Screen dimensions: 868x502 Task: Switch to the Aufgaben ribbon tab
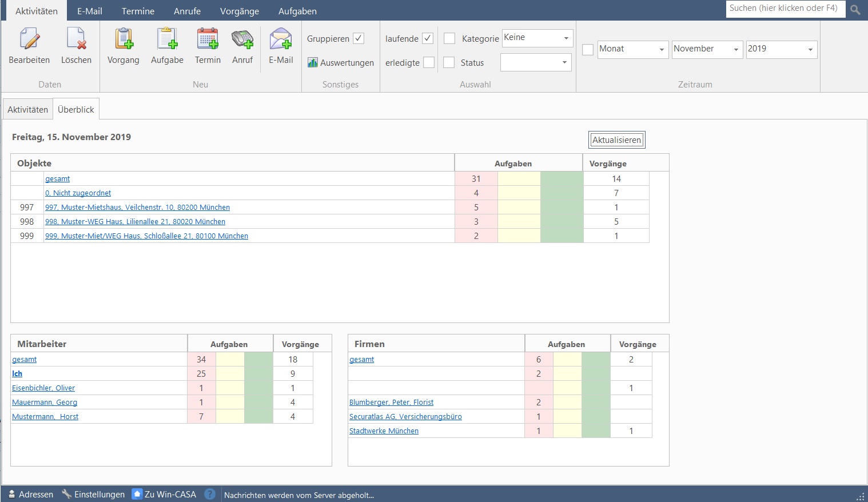pos(297,11)
